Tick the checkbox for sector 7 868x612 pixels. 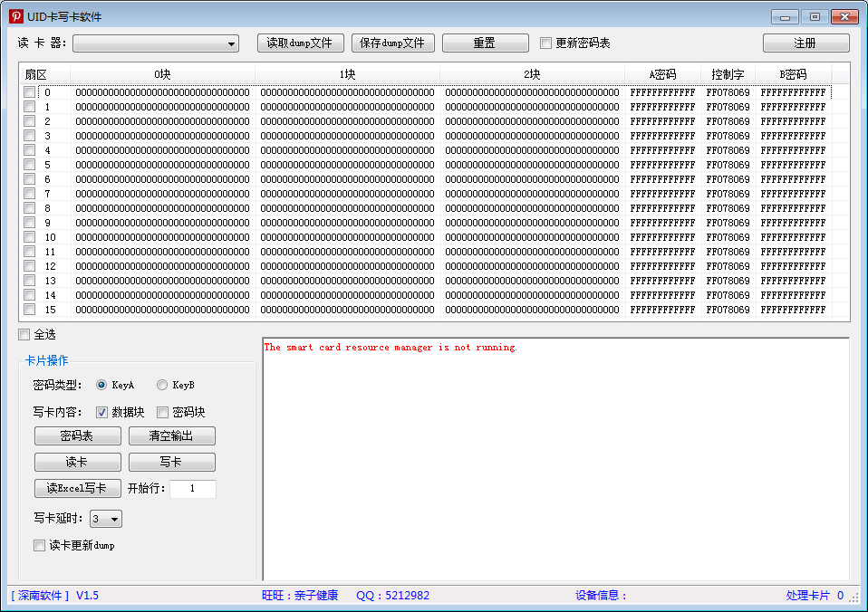click(30, 194)
